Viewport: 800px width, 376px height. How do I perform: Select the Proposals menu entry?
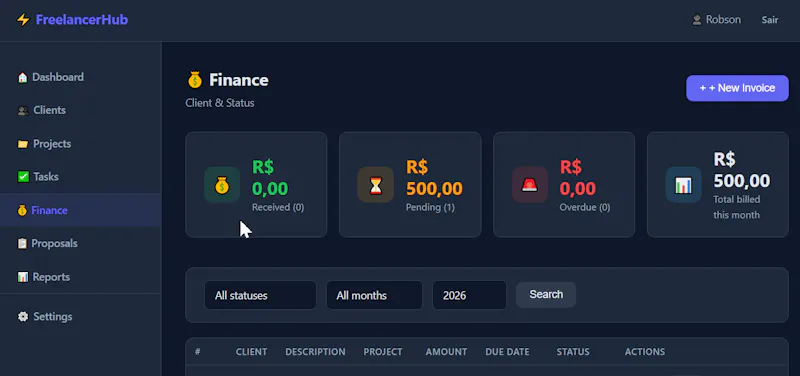tap(81, 244)
